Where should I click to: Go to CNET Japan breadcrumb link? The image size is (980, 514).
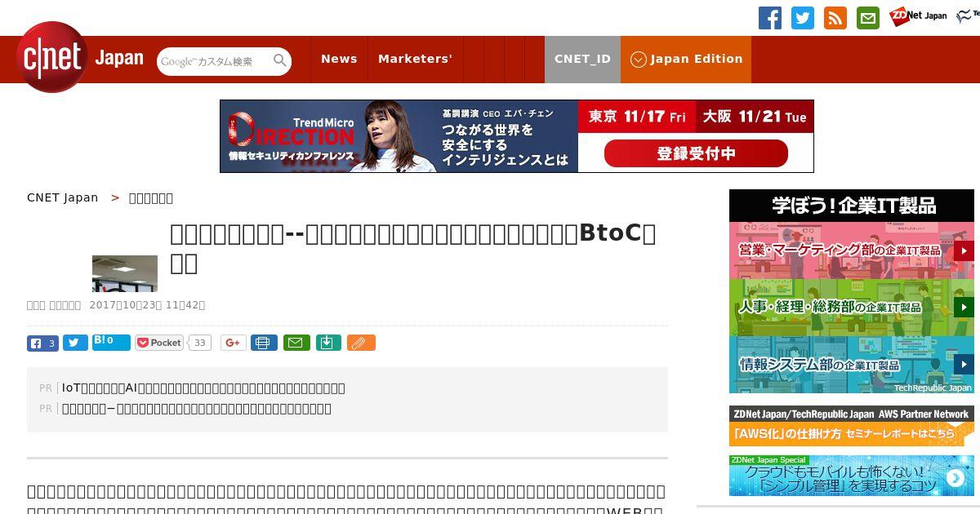(62, 197)
